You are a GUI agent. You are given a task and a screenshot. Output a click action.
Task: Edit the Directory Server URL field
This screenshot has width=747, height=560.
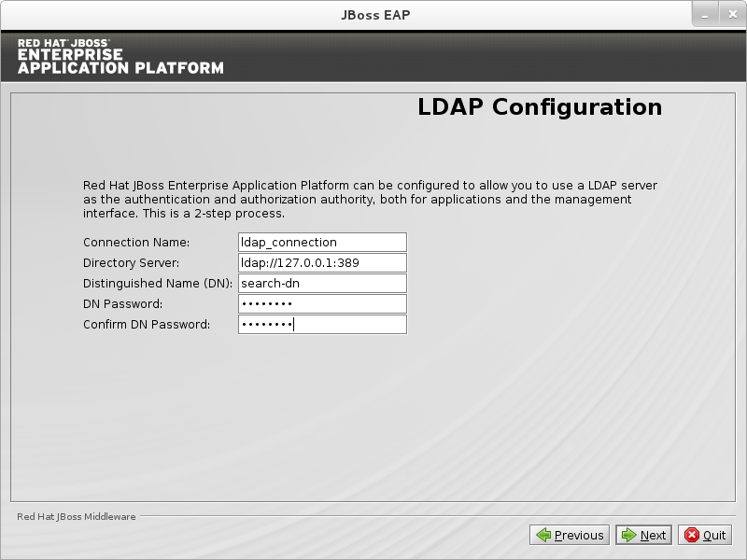pos(322,263)
